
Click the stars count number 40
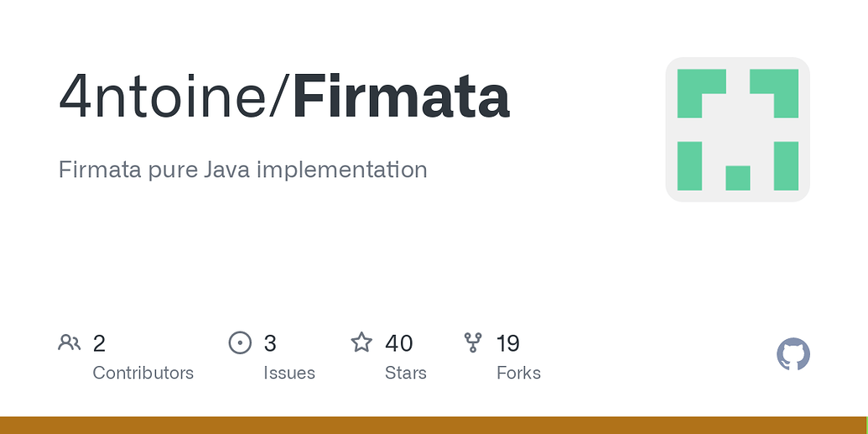(399, 343)
